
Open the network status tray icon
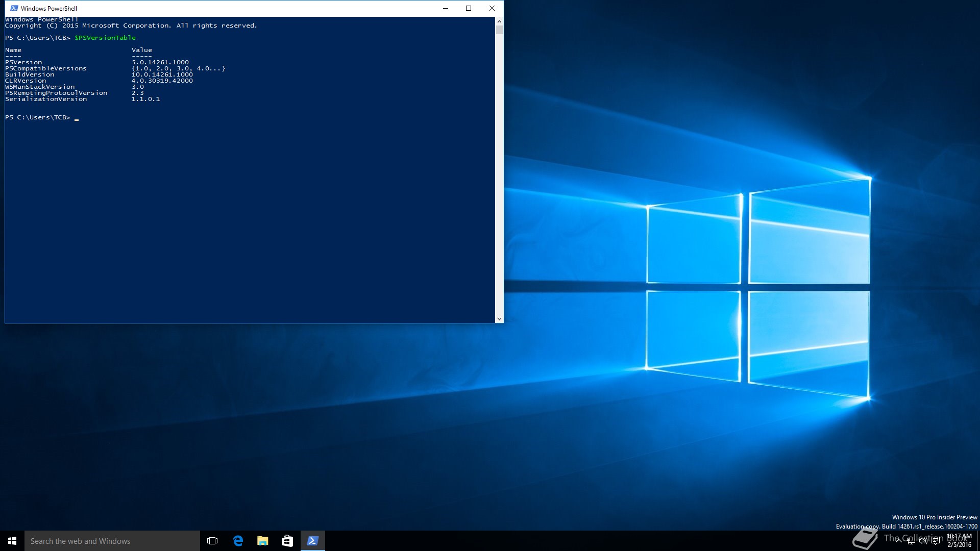pos(911,541)
